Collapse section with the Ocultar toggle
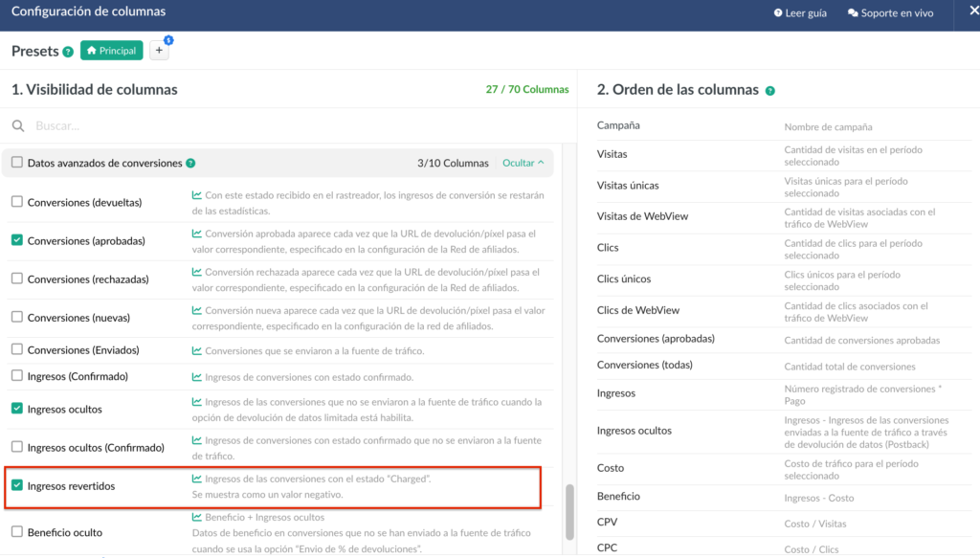The image size is (980, 558). coord(523,164)
